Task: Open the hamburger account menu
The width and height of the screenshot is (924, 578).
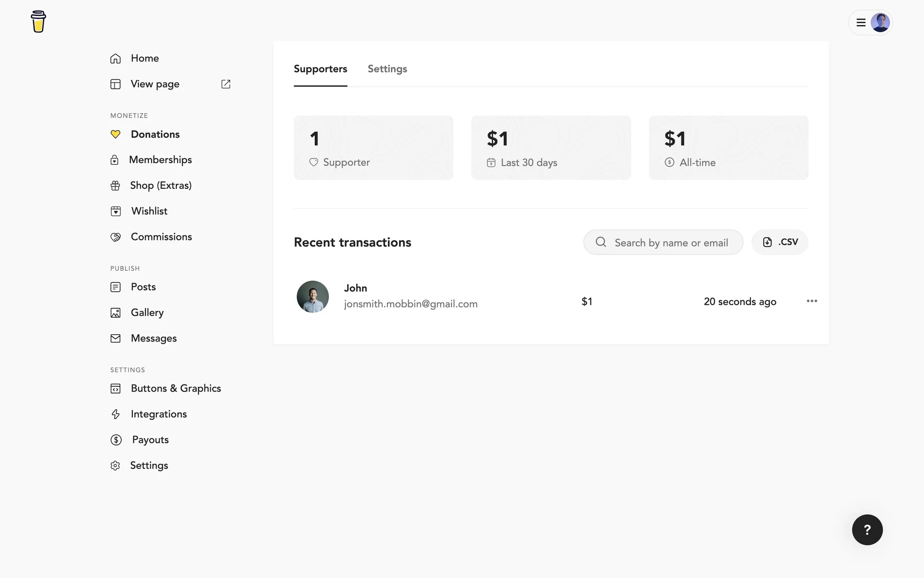Action: 861,22
